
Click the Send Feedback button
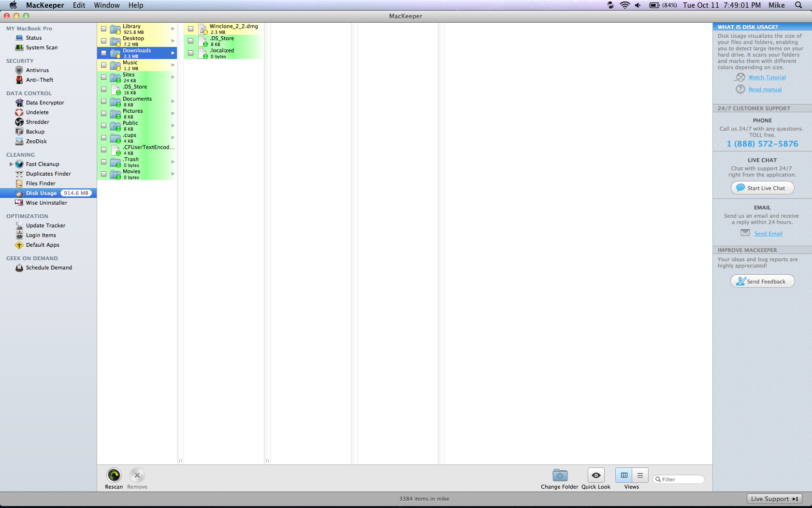[x=762, y=281]
